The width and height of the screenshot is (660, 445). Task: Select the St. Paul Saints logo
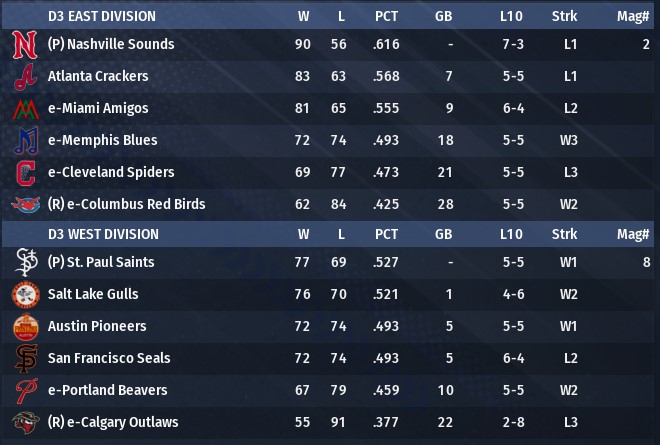[x=24, y=262]
